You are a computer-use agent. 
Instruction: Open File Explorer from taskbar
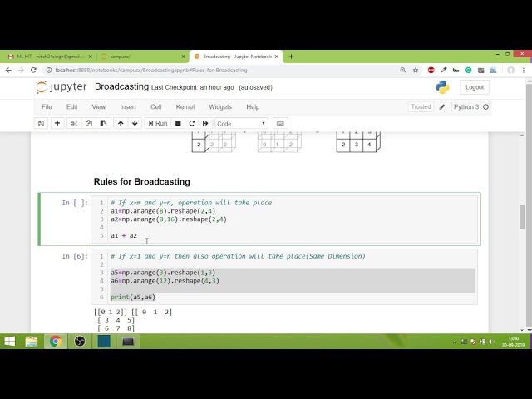(32, 342)
